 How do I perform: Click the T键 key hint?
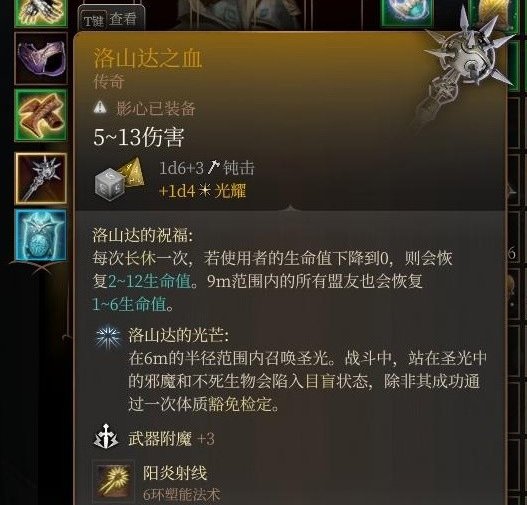[x=93, y=21]
